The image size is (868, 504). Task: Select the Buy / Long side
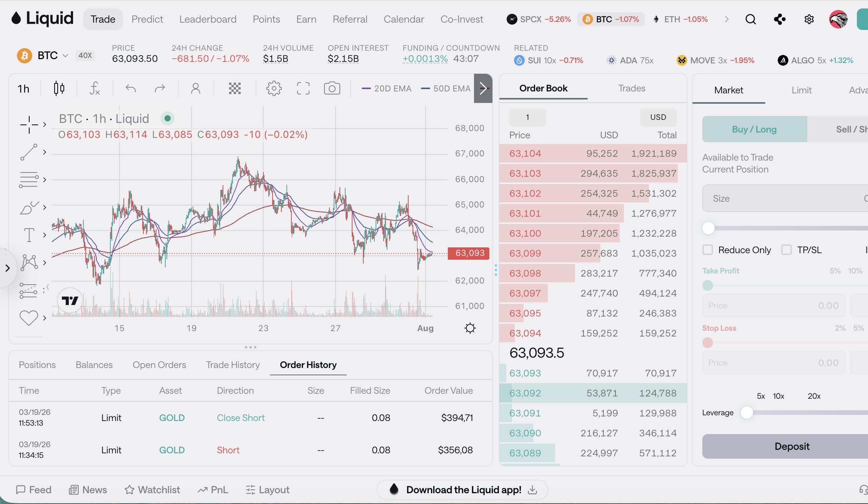pyautogui.click(x=755, y=129)
